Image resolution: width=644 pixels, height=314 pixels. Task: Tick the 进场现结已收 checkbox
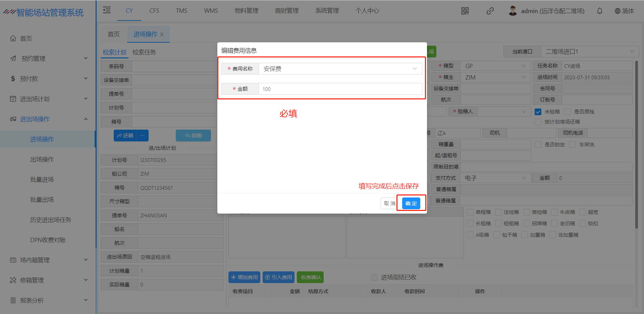pos(374,277)
